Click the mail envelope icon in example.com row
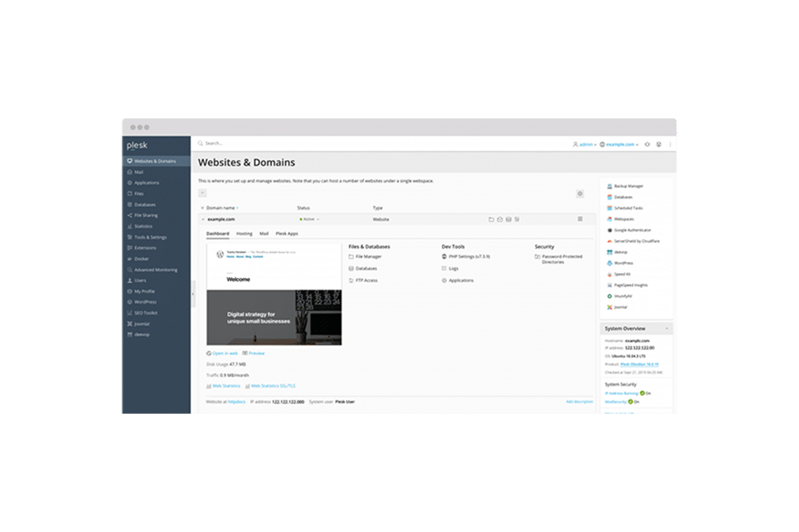Viewport: 799px width, 532px height. point(499,219)
